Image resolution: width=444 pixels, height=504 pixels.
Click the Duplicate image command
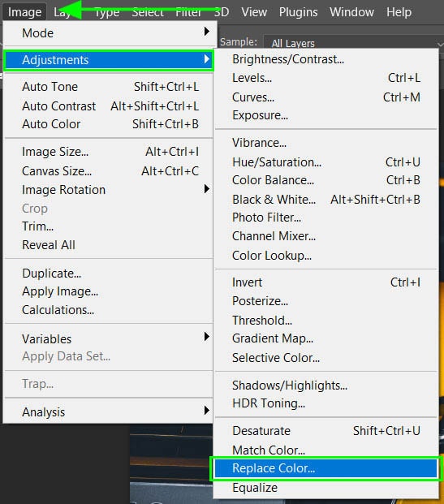pos(108,274)
